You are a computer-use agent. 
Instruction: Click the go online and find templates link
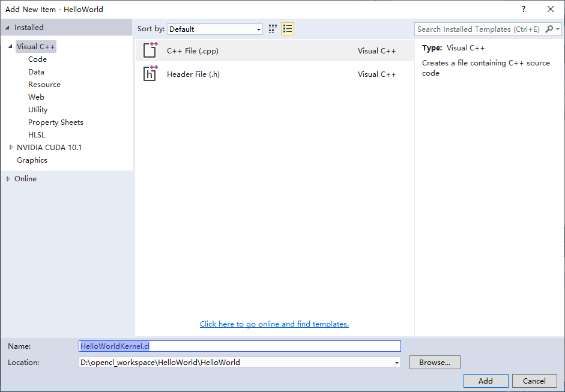tap(274, 324)
